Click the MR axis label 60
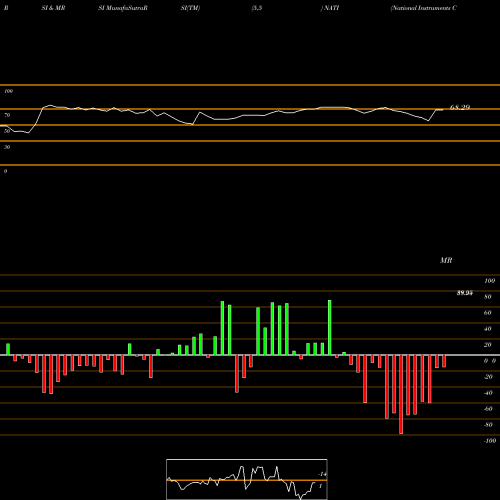The width and height of the screenshot is (500, 500). 488,313
